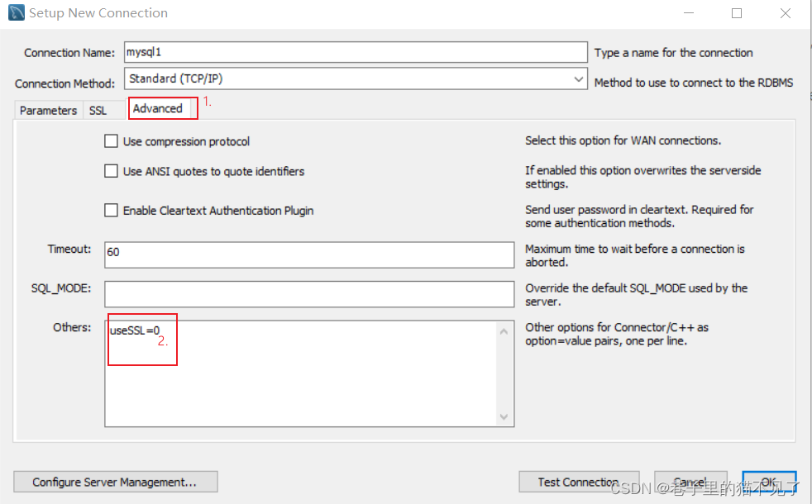Click the Others box scroll up arrow
812x504 pixels.
coord(504,331)
